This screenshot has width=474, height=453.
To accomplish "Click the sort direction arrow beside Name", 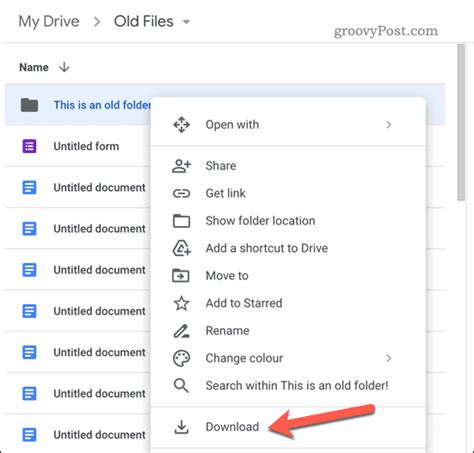I will (x=64, y=67).
